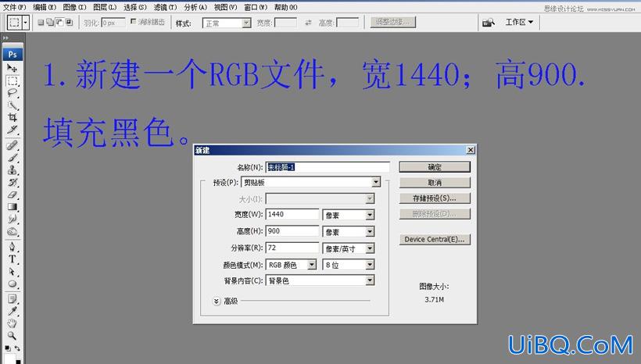Click the 分辨率 field showing 72
This screenshot has height=364, width=641.
(x=292, y=248)
